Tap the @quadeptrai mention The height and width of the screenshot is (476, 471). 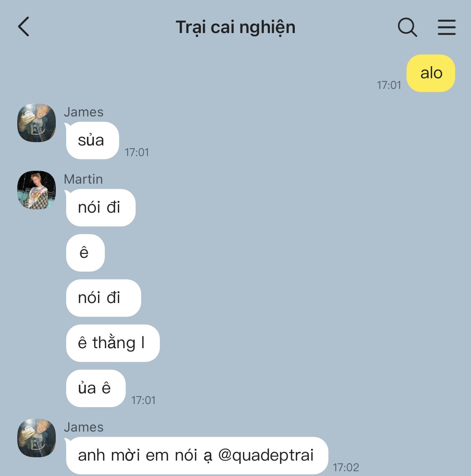266,455
